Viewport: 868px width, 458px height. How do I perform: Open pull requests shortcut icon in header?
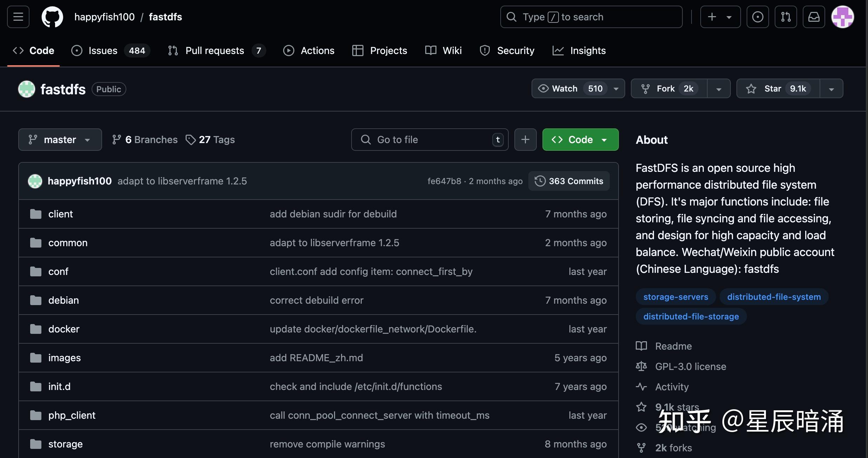click(786, 17)
